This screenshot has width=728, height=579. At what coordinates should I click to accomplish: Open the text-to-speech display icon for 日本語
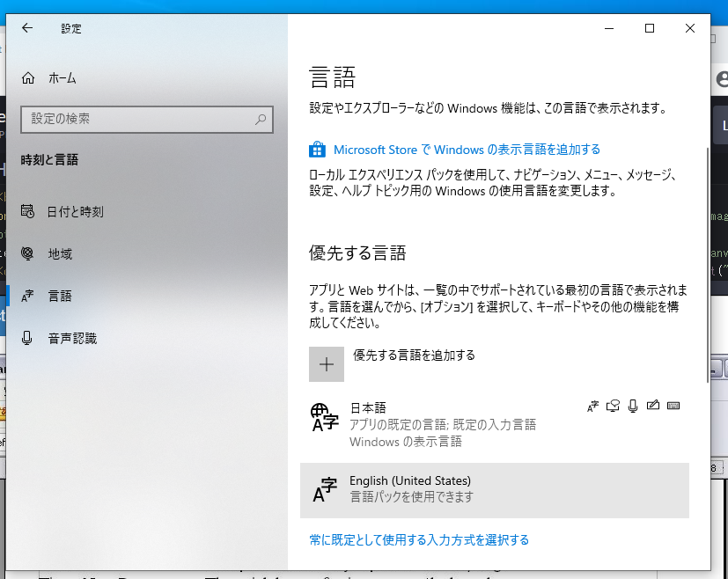(x=613, y=406)
